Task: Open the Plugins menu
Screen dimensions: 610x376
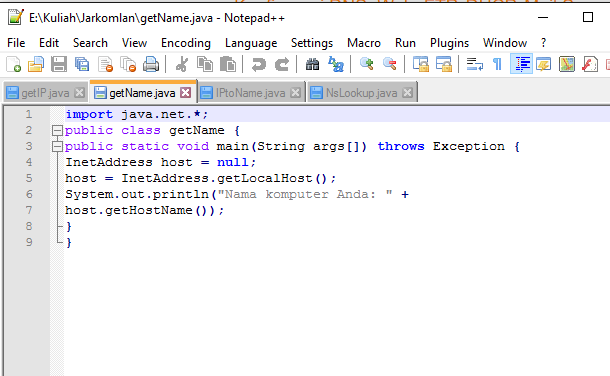Action: (x=449, y=43)
